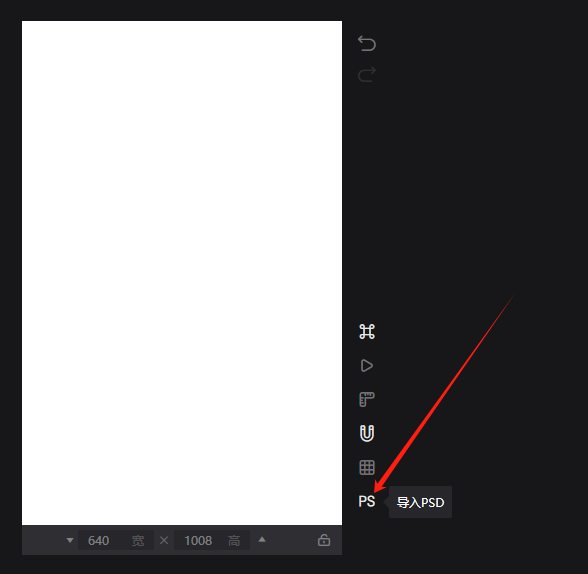This screenshot has width=588, height=574.
Task: Click the × separator between dimensions
Action: [164, 540]
